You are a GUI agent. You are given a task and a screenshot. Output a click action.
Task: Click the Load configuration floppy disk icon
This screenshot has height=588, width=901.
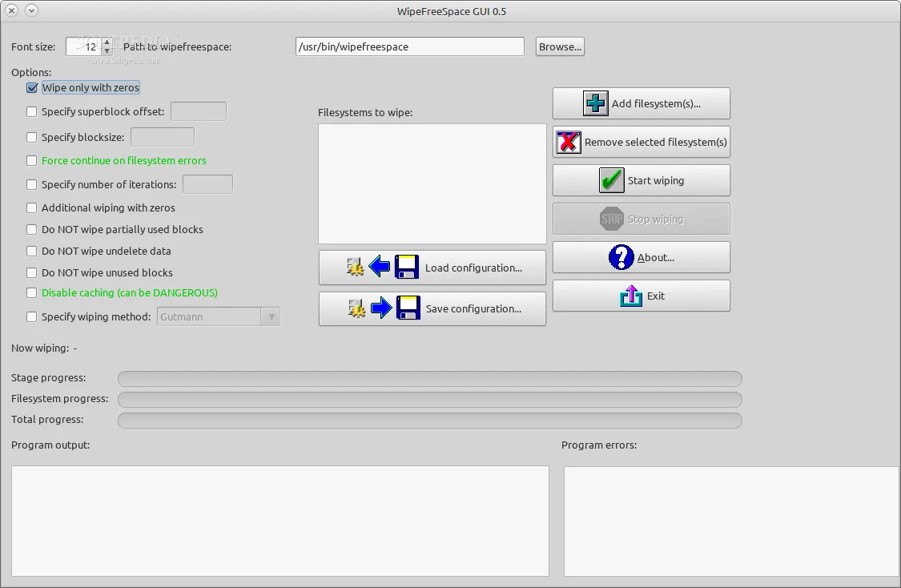click(408, 268)
